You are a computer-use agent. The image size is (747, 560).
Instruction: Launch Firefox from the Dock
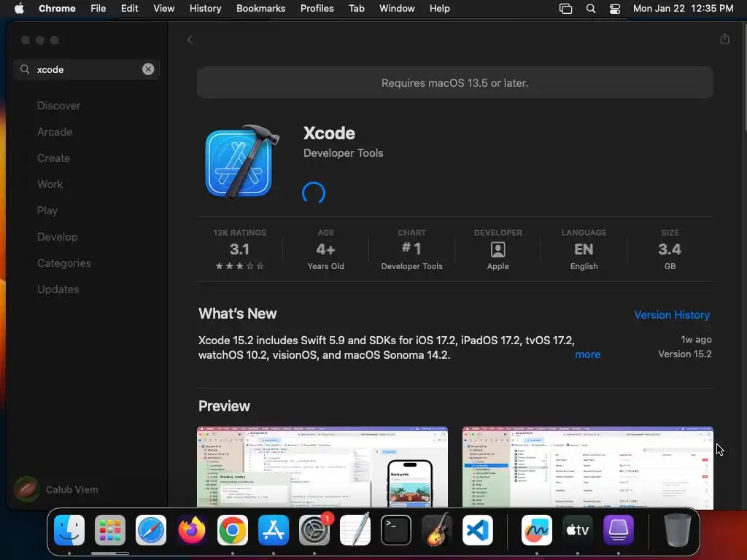[192, 530]
